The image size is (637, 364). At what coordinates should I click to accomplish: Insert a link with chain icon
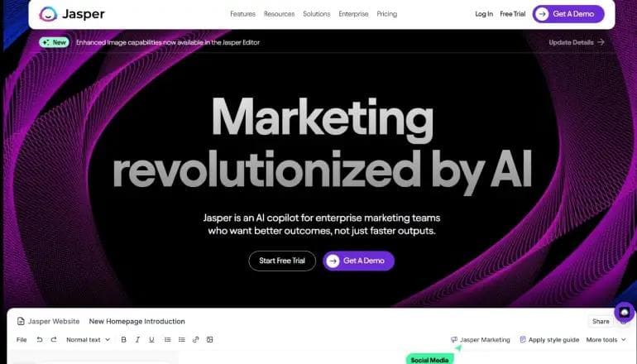tap(196, 340)
